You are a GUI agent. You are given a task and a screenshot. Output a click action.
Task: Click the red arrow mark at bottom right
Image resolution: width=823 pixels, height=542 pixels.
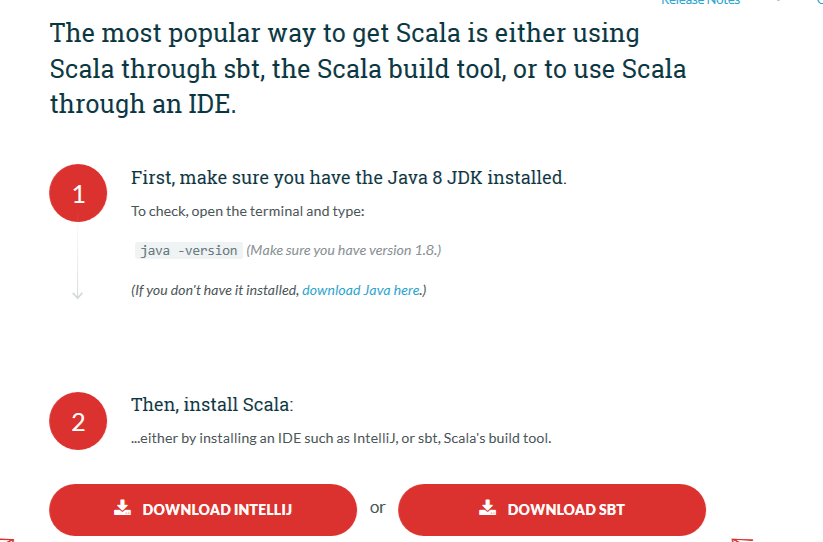[x=742, y=539]
